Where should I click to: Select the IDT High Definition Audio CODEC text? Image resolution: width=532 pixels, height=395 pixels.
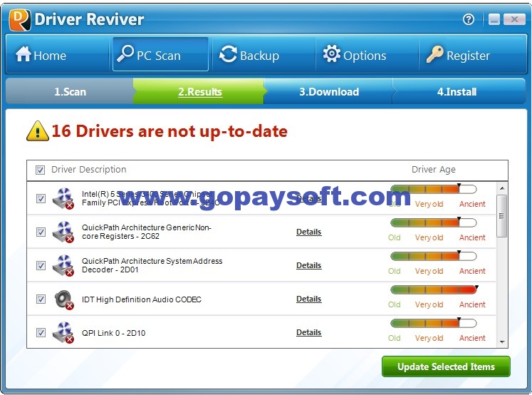(x=142, y=299)
